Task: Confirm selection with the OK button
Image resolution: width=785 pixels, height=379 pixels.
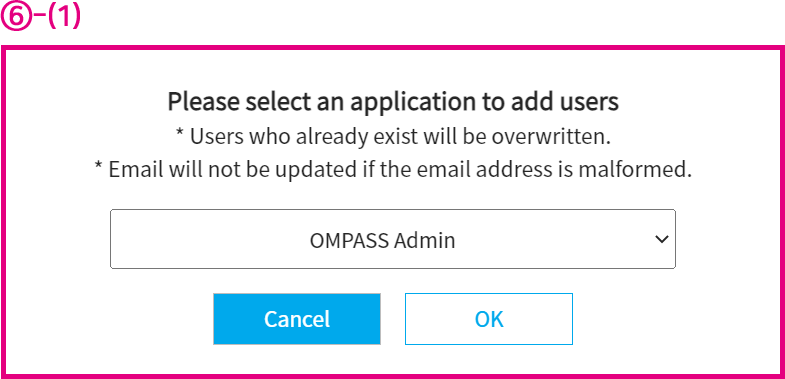Action: pyautogui.click(x=489, y=319)
